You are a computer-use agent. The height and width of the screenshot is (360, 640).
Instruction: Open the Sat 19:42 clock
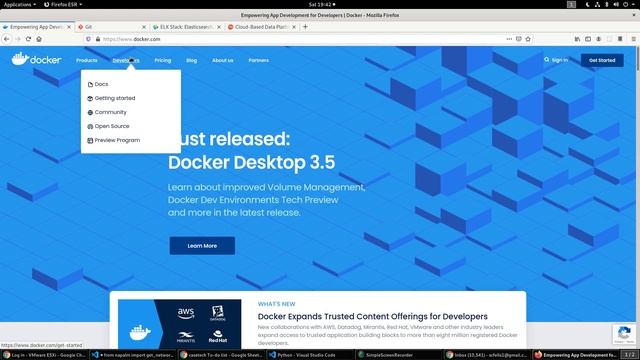322,4
